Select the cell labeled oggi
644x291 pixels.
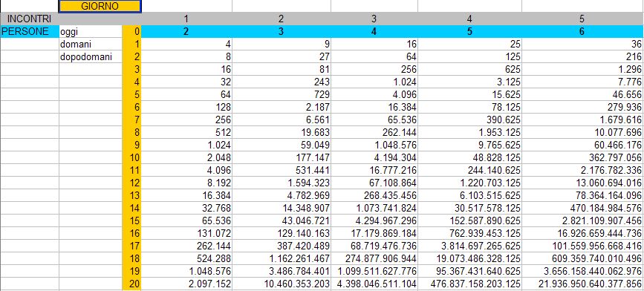91,32
